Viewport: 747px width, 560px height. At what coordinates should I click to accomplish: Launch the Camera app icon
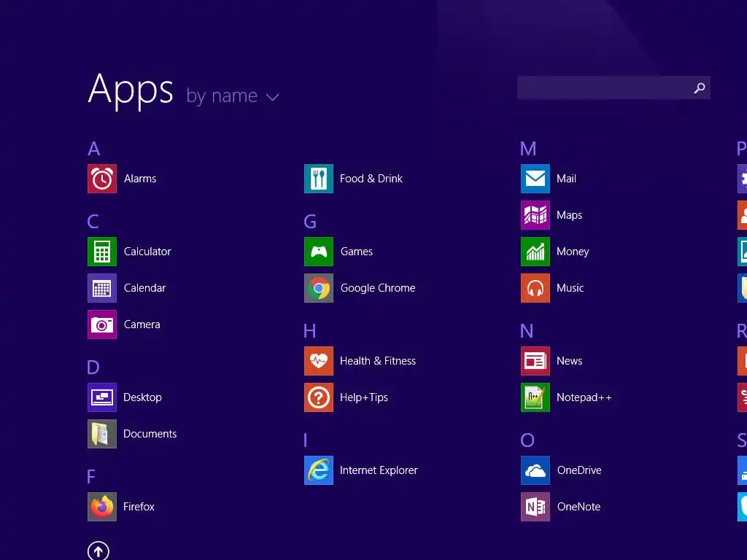tap(102, 324)
